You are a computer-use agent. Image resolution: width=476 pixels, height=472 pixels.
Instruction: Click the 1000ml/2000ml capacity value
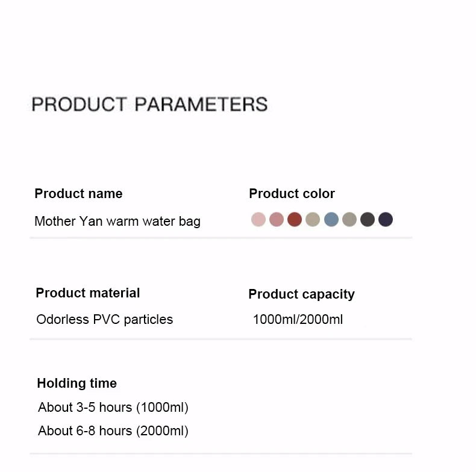[298, 319]
